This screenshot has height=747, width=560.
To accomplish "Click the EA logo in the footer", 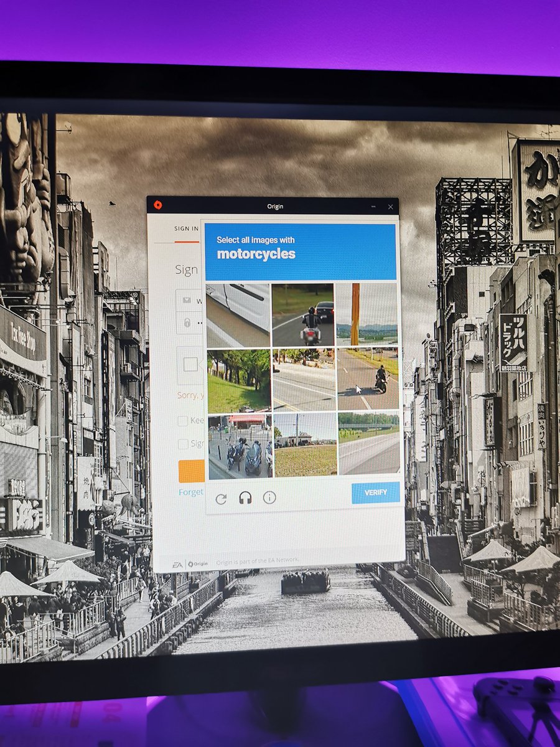I will [177, 564].
